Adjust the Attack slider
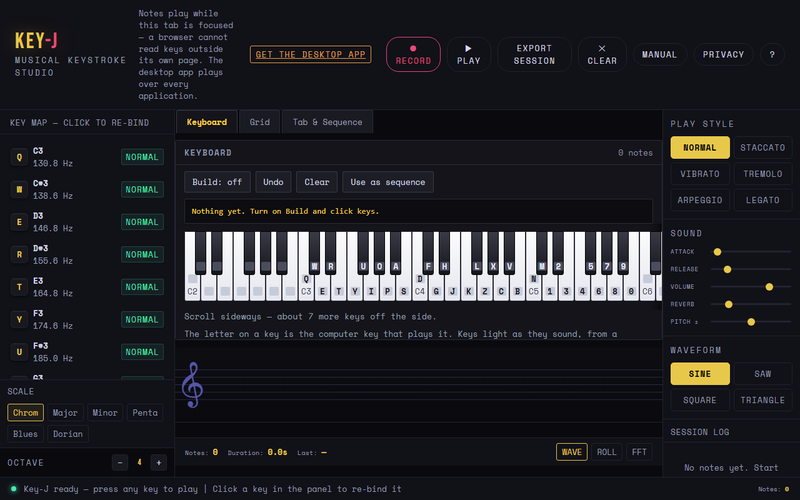 (x=751, y=252)
